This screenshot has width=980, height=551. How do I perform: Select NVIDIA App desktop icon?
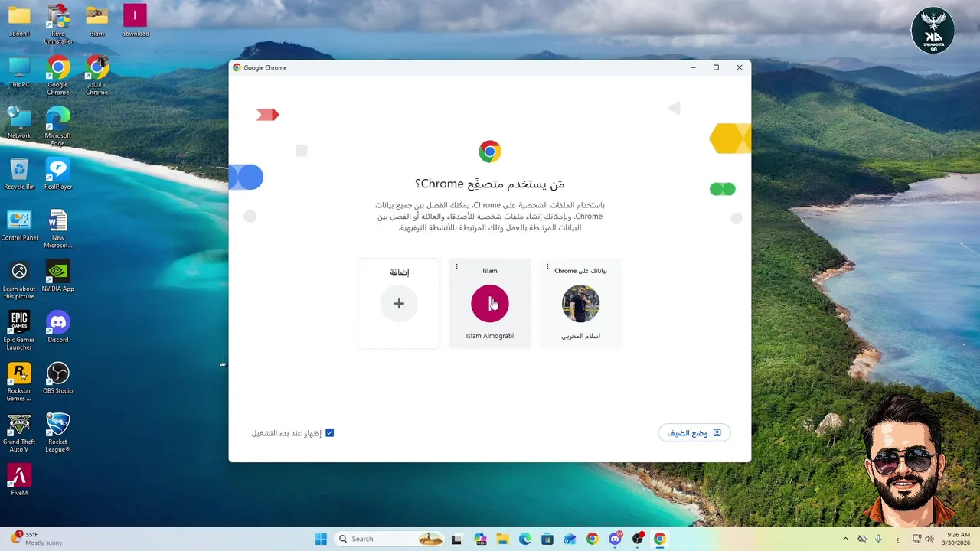(x=58, y=276)
